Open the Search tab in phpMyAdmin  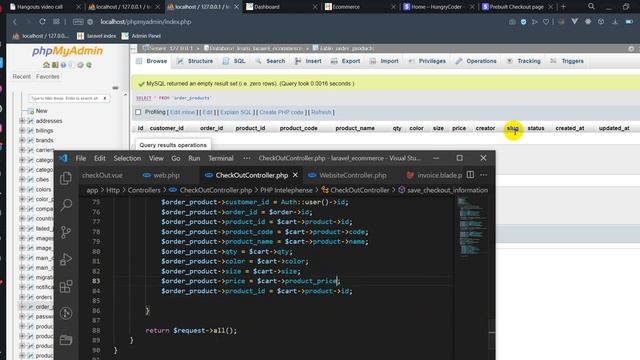pyautogui.click(x=270, y=61)
